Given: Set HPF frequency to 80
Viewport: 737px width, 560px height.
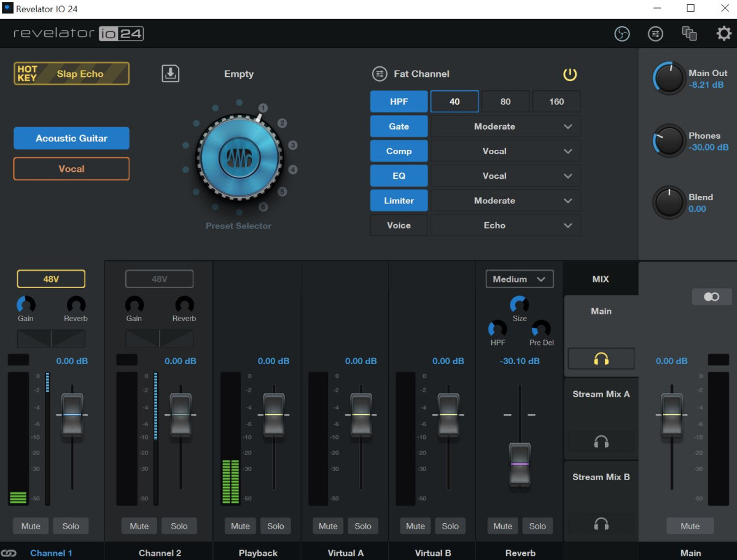Looking at the screenshot, I should 505,102.
